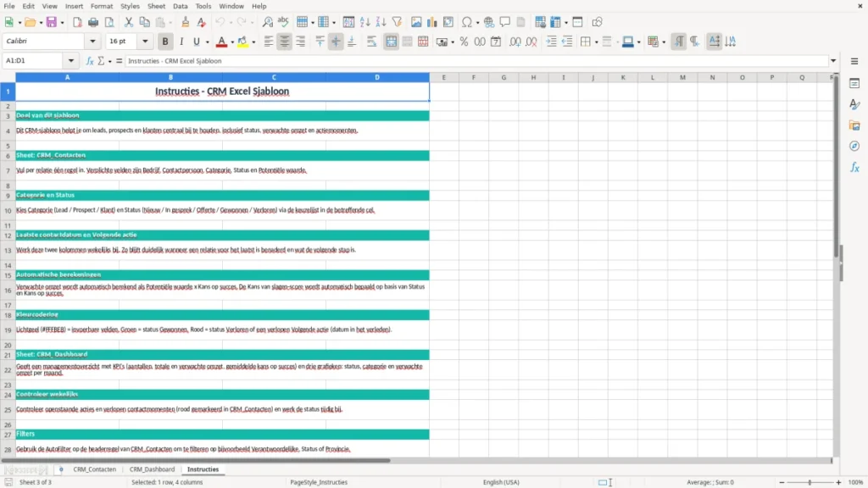Open highlighting color dropdown arrow

pyautogui.click(x=253, y=42)
